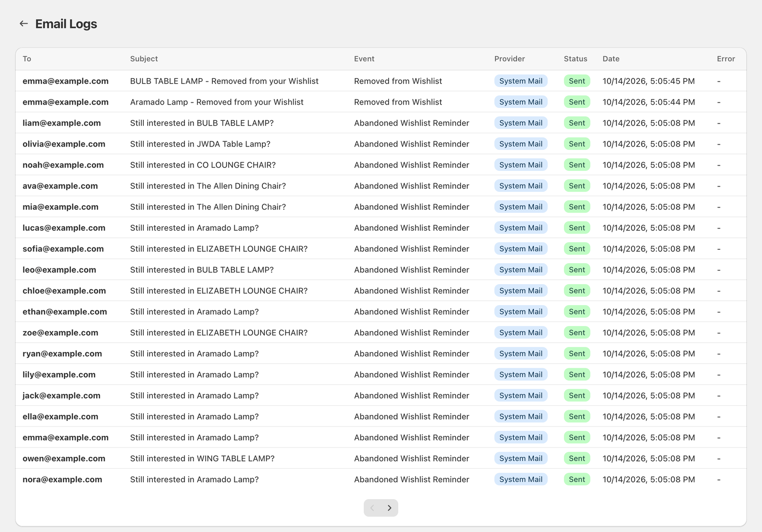Click ava@example.com email address
The image size is (762, 532).
(x=60, y=186)
